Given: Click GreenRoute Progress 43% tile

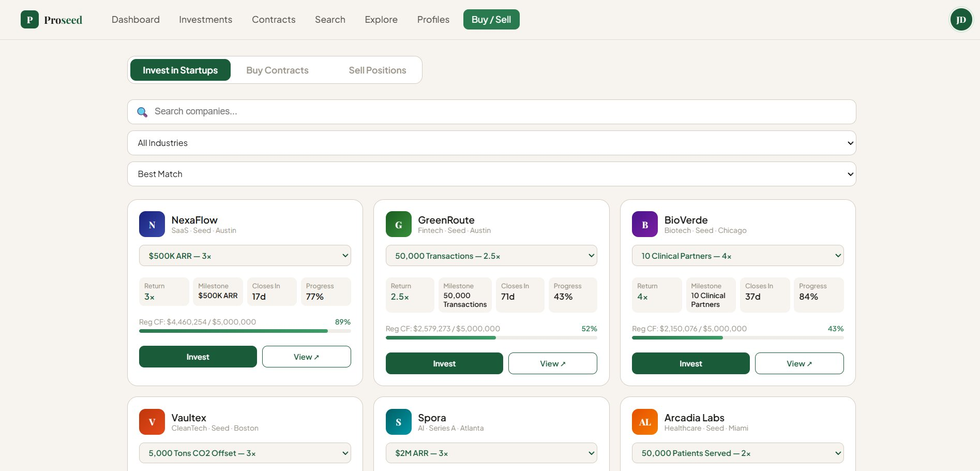Looking at the screenshot, I should click(573, 295).
